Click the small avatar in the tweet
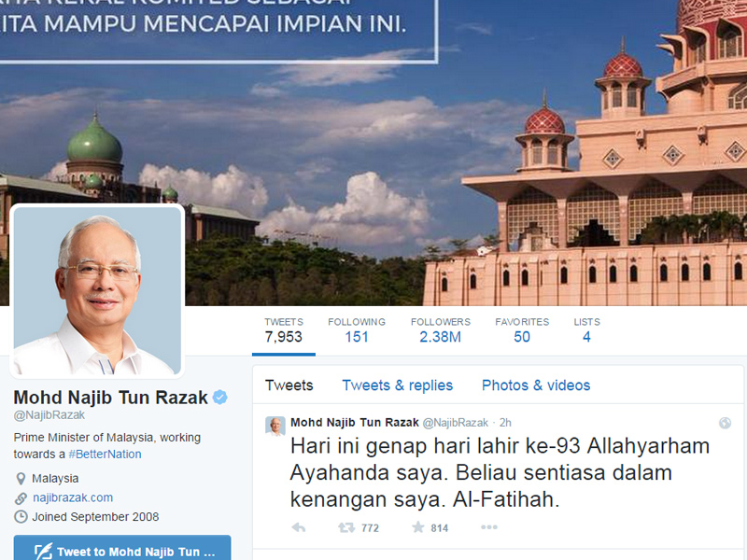This screenshot has height=560, width=747. [275, 427]
